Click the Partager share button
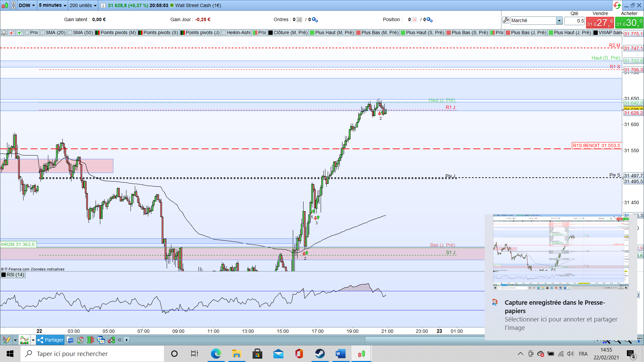This screenshot has width=644, height=362. (x=50, y=340)
